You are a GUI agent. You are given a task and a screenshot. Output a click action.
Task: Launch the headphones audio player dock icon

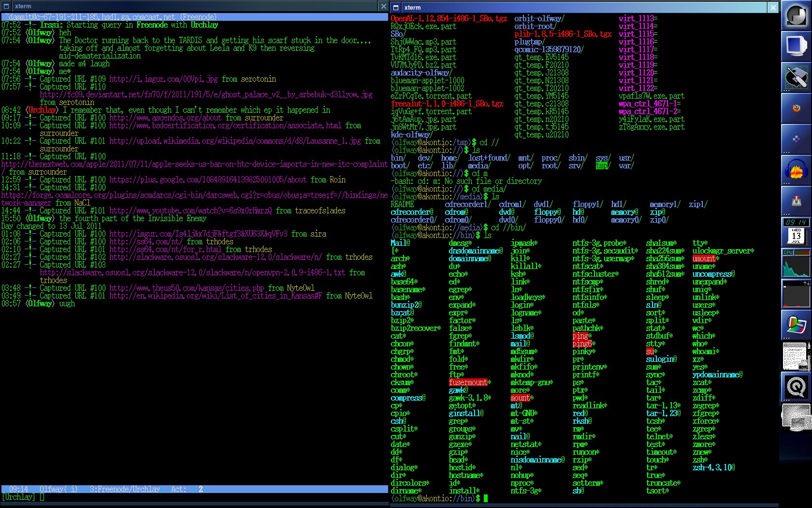tap(795, 168)
